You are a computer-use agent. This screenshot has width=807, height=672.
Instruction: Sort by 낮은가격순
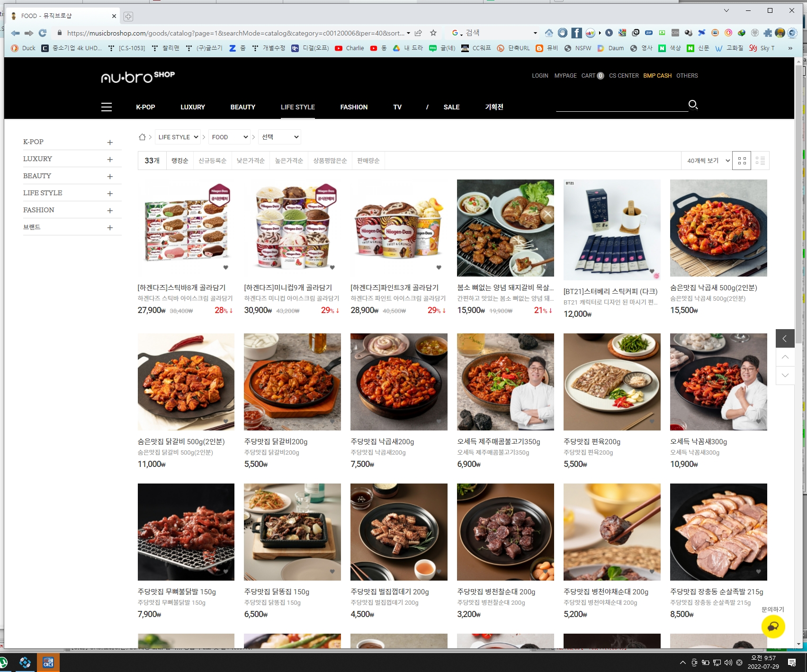coord(251,161)
